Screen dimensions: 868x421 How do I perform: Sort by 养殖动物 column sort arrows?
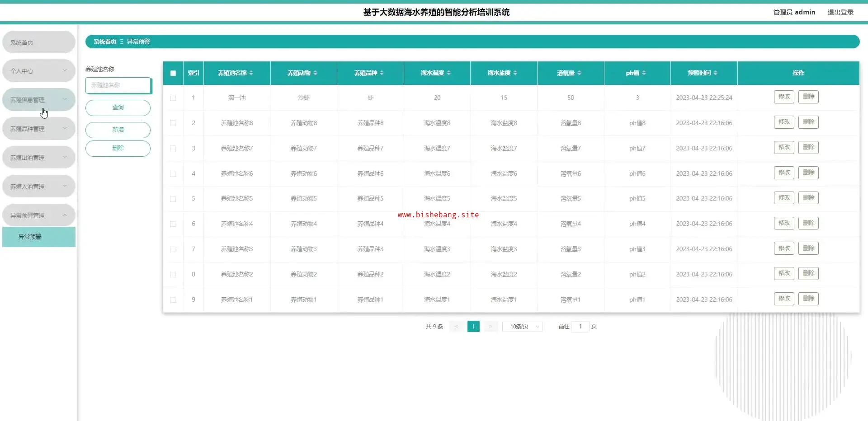(315, 73)
